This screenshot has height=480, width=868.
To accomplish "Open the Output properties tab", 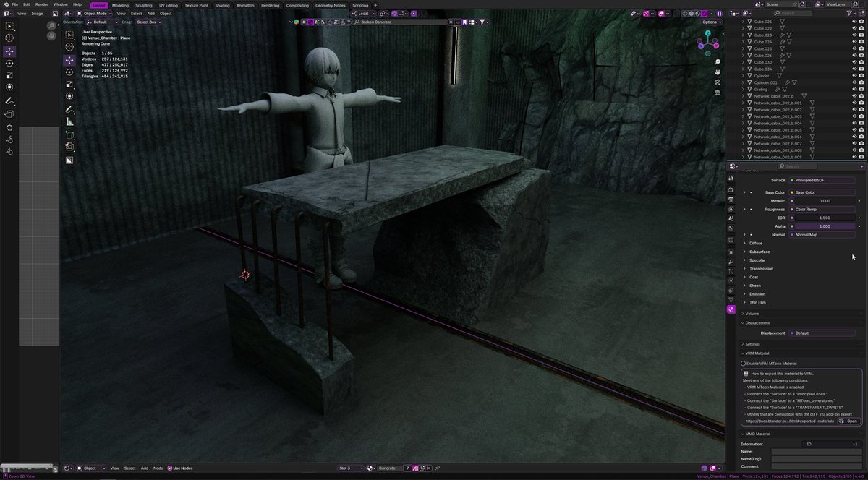I will coord(731,199).
